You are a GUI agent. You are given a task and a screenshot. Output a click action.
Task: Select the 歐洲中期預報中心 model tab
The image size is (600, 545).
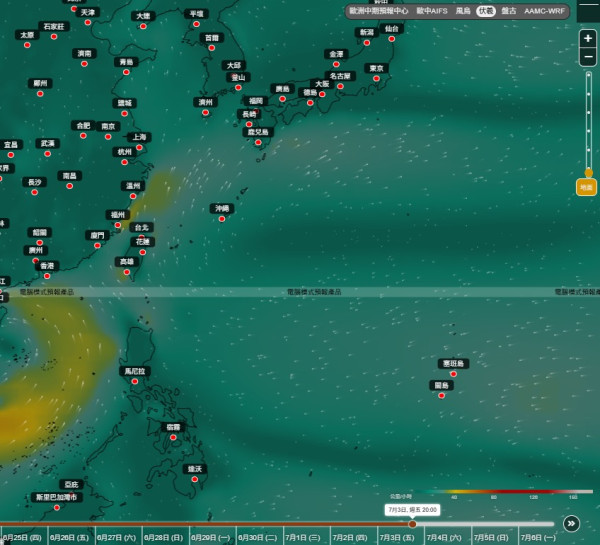[378, 11]
